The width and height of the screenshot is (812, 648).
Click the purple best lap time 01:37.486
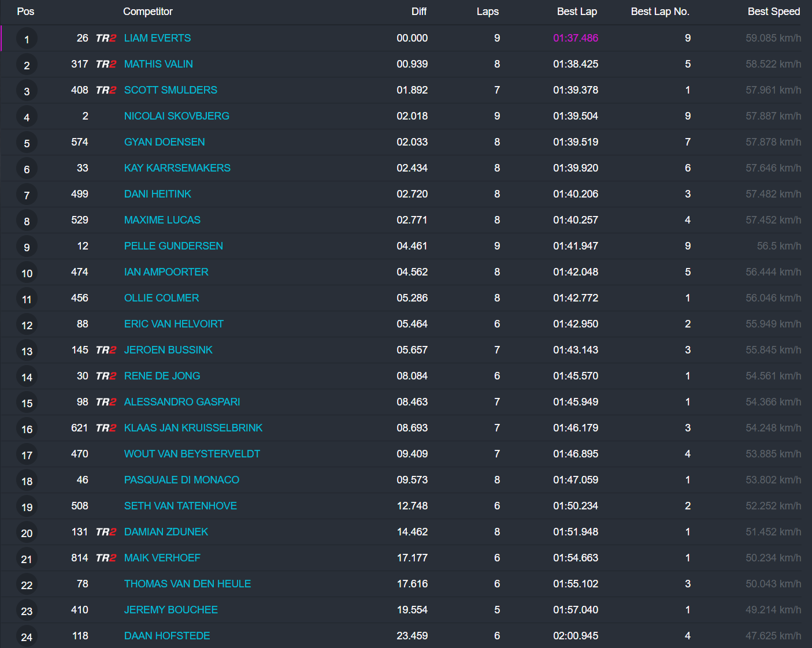coord(575,38)
